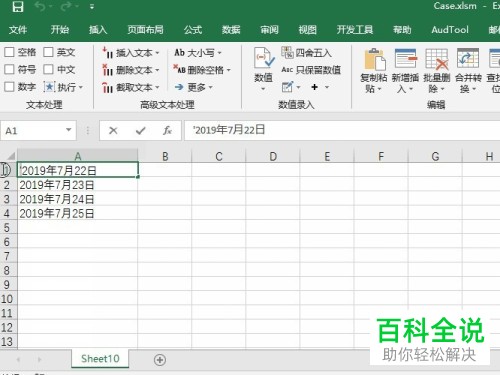The image size is (500, 375).
Task: Toggle the 符号 checkbox
Action: coord(9,70)
